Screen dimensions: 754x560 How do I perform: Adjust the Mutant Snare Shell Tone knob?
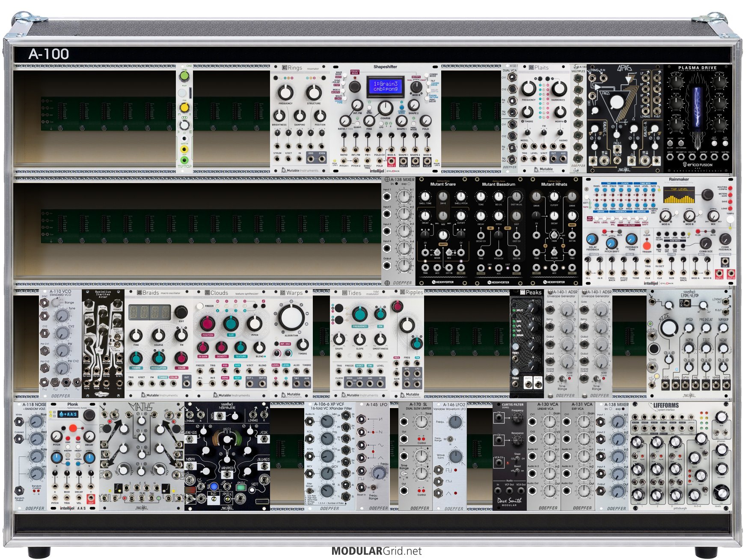[x=425, y=196]
